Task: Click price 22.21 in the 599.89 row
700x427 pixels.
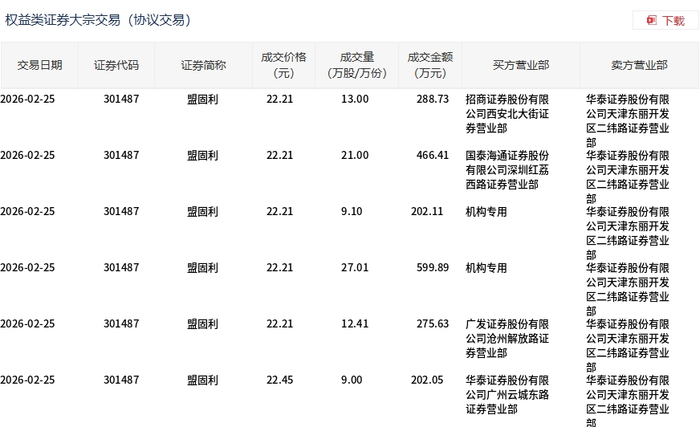Action: point(280,268)
